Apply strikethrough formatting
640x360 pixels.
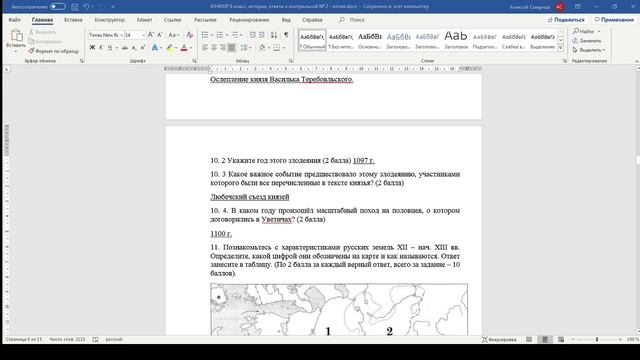(x=125, y=48)
